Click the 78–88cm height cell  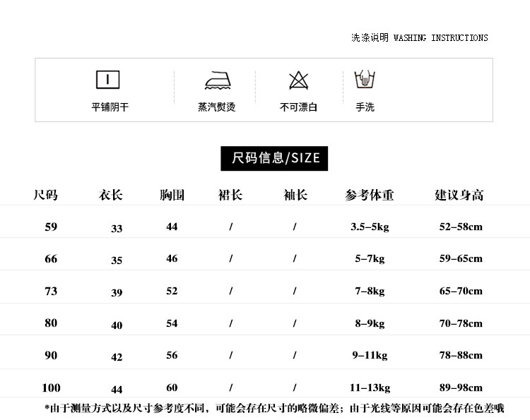pyautogui.click(x=461, y=355)
